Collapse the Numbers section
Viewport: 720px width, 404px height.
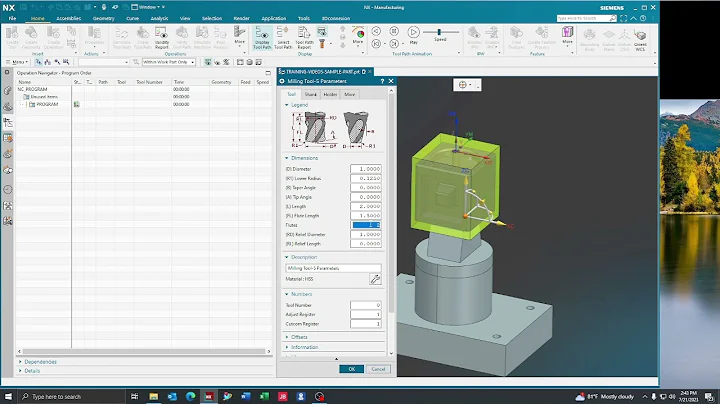[x=287, y=294]
